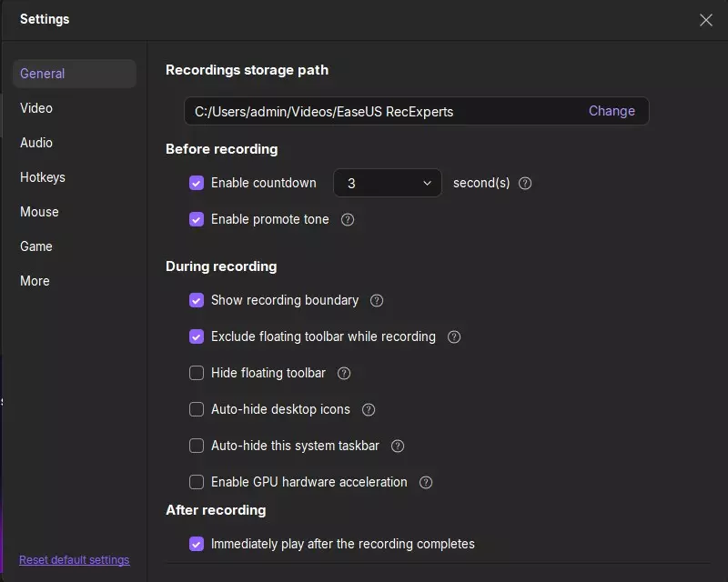Select the General settings tab
Screen dimensions: 728x582
click(x=75, y=74)
